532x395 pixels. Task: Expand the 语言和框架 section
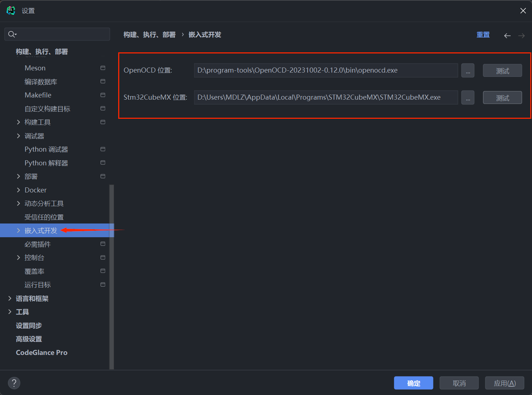click(x=10, y=298)
